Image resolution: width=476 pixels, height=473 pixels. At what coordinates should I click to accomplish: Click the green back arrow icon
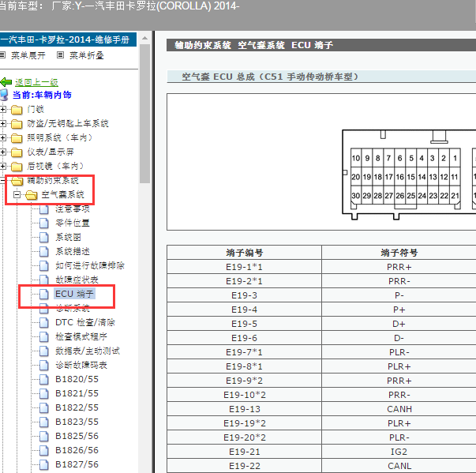click(x=6, y=82)
